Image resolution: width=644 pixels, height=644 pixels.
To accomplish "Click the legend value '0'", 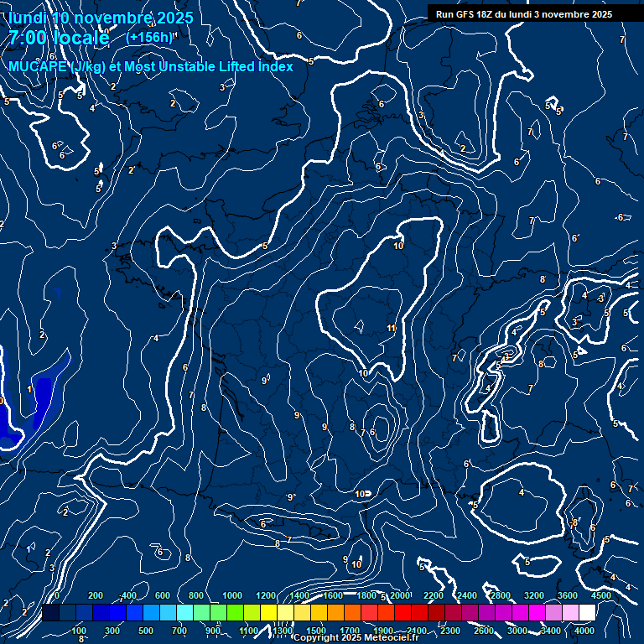I will coord(57,595).
